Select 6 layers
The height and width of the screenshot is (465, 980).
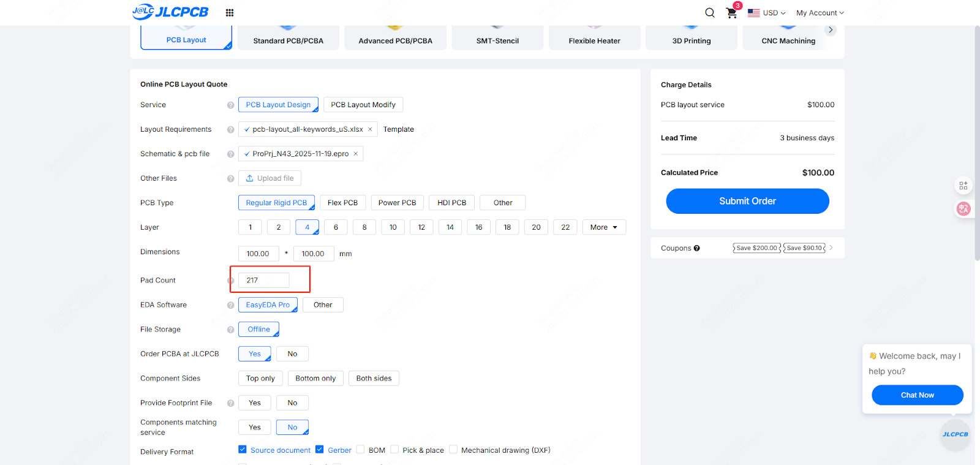pyautogui.click(x=336, y=227)
